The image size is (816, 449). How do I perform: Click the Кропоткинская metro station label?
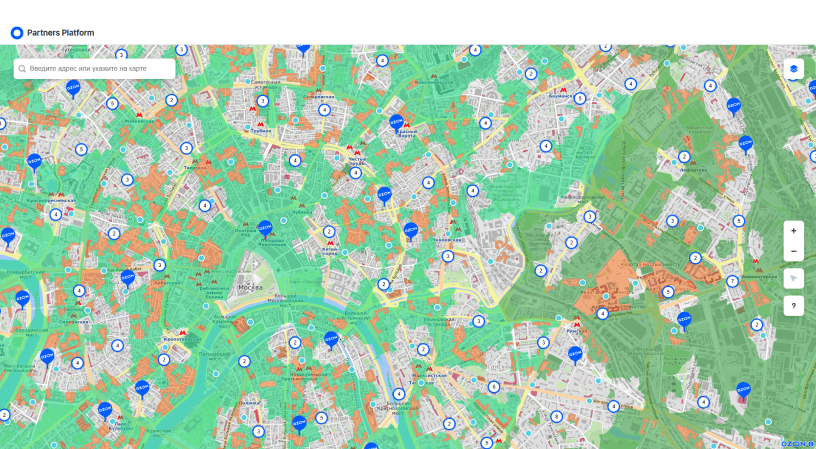pyautogui.click(x=182, y=339)
